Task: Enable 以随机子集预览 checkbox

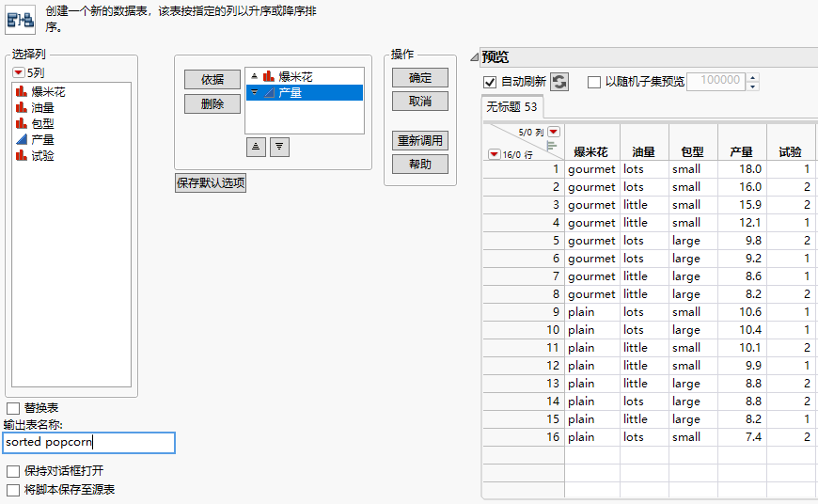Action: pyautogui.click(x=593, y=82)
